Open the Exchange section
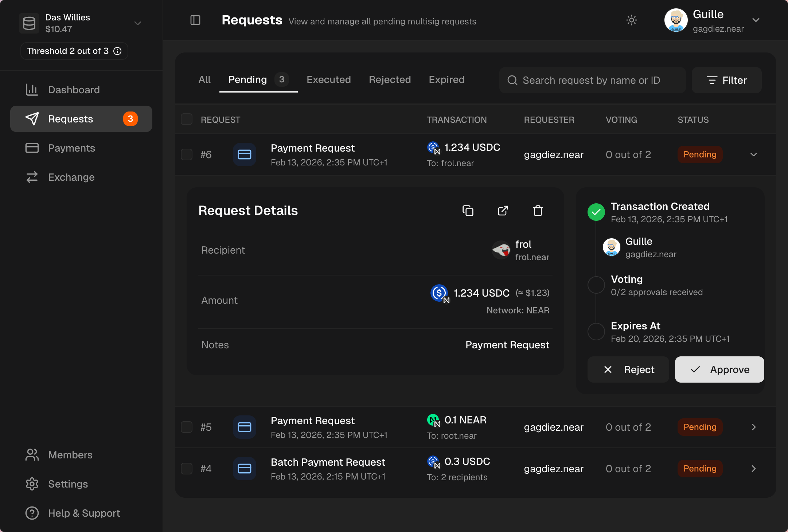Image resolution: width=788 pixels, height=532 pixels. point(71,177)
